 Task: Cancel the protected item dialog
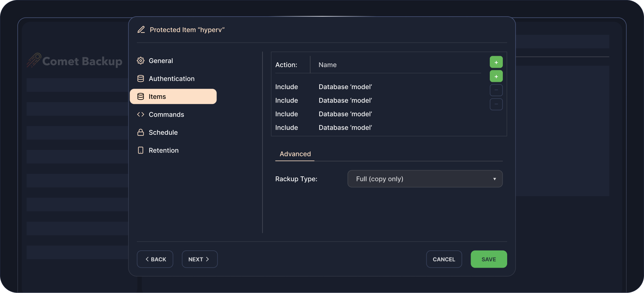click(444, 259)
